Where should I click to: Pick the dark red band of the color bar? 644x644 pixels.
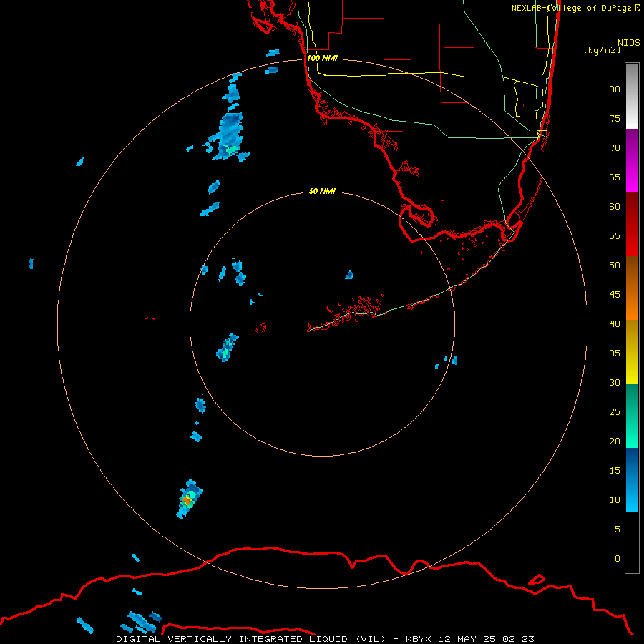(632, 225)
